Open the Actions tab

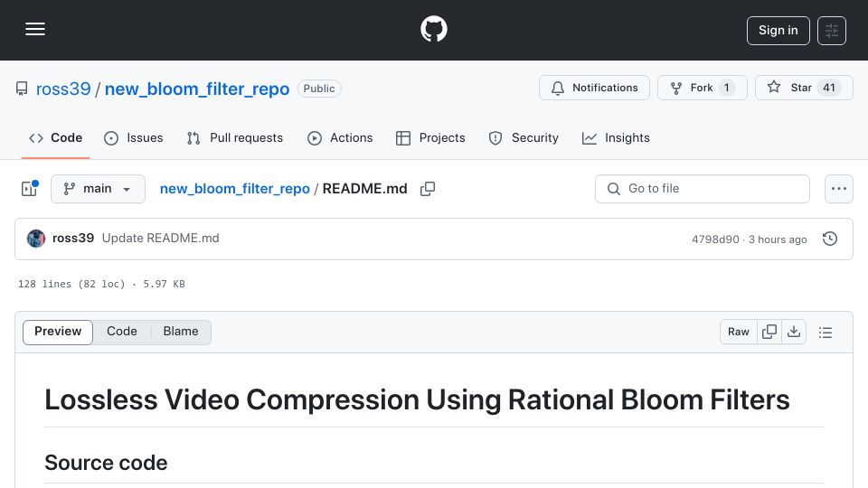click(x=340, y=137)
